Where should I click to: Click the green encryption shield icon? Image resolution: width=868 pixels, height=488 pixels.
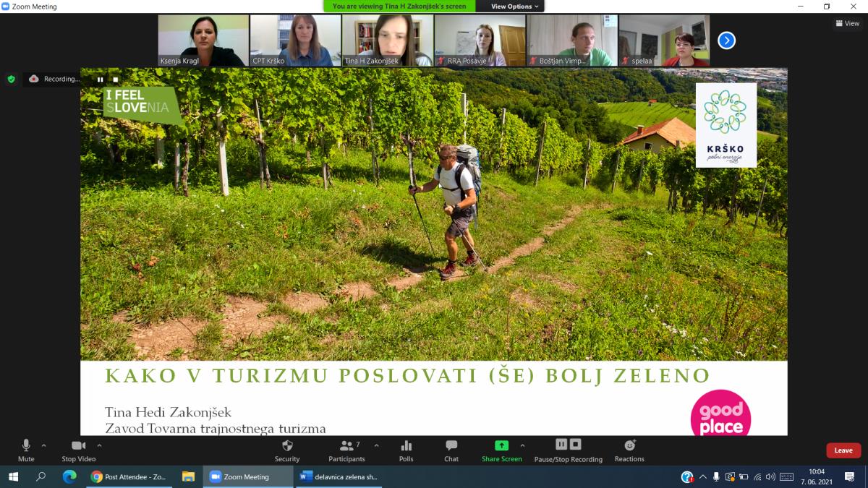[11, 79]
